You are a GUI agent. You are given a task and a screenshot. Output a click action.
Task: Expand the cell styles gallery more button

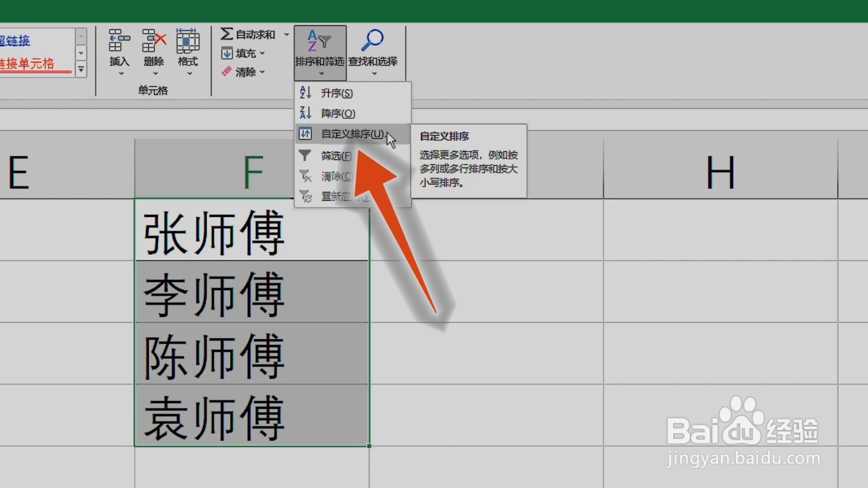(x=81, y=69)
